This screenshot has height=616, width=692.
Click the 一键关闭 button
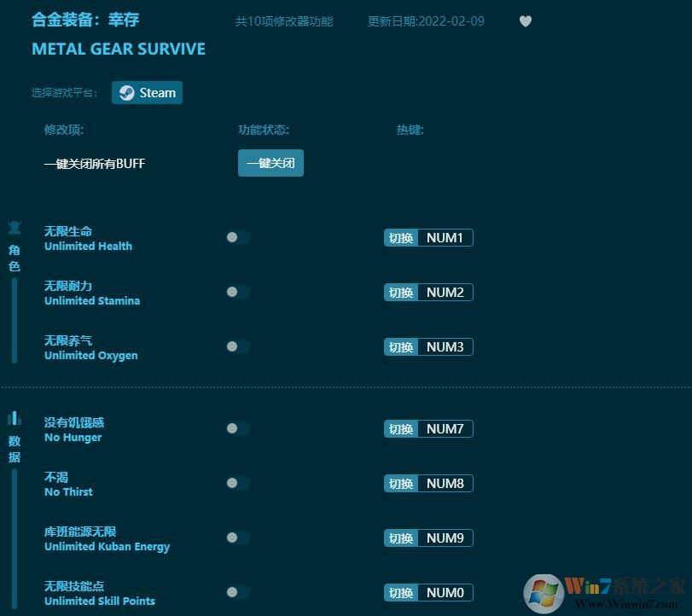coord(270,163)
